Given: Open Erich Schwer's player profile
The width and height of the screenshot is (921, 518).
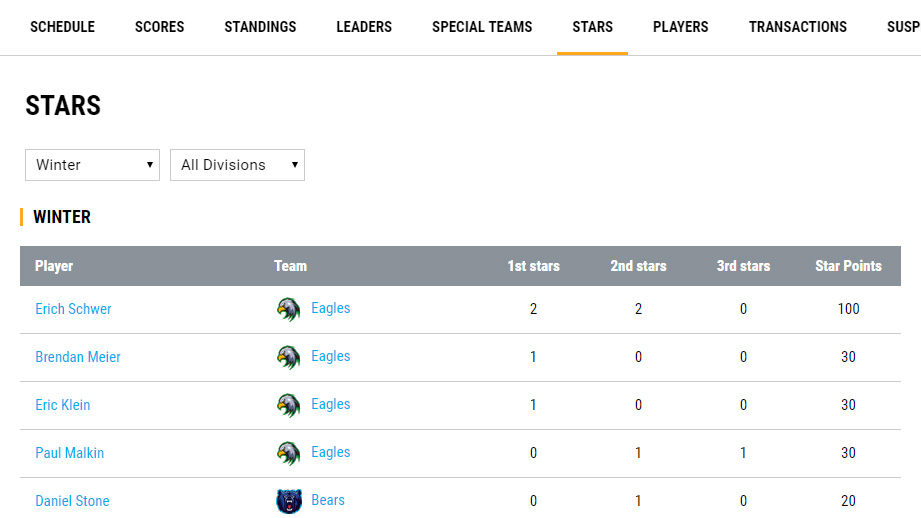Looking at the screenshot, I should tap(73, 309).
